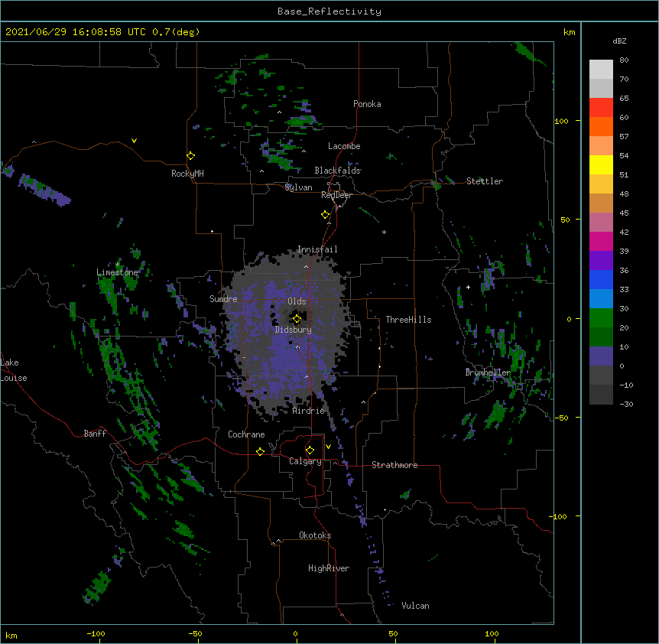The width and height of the screenshot is (659, 644).
Task: Click the Limestone label on the map
Action: (x=117, y=272)
